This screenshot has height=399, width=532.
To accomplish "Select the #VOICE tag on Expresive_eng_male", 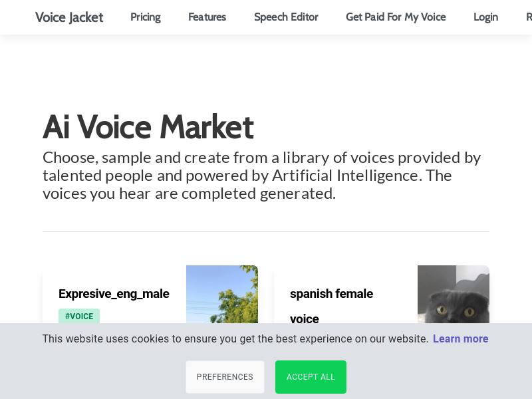I will (x=78, y=316).
